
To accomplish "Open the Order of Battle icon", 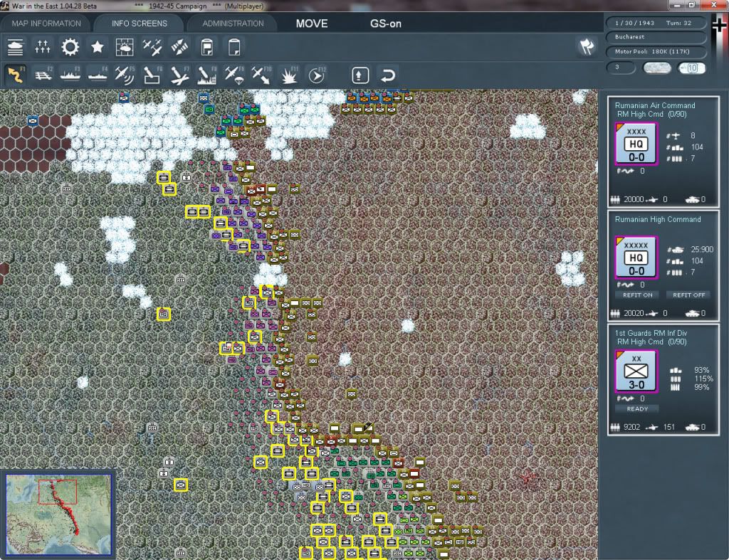I will pyautogui.click(x=16, y=47).
